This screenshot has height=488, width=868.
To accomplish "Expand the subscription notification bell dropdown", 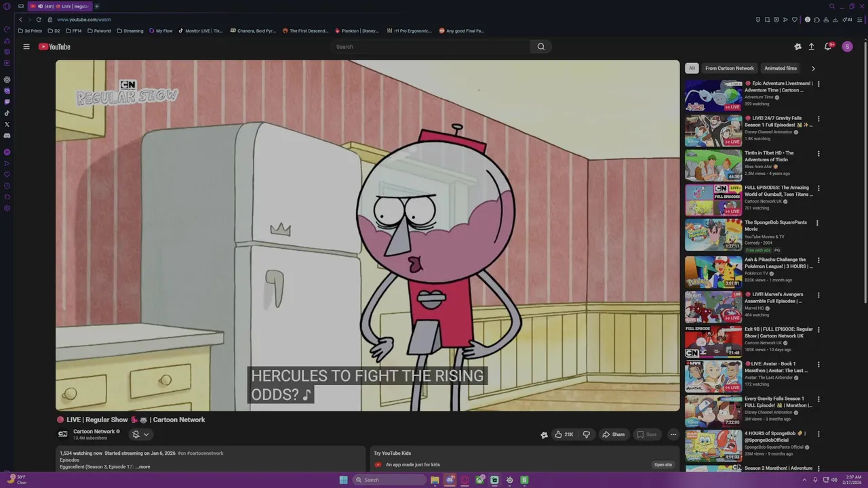I will point(140,434).
